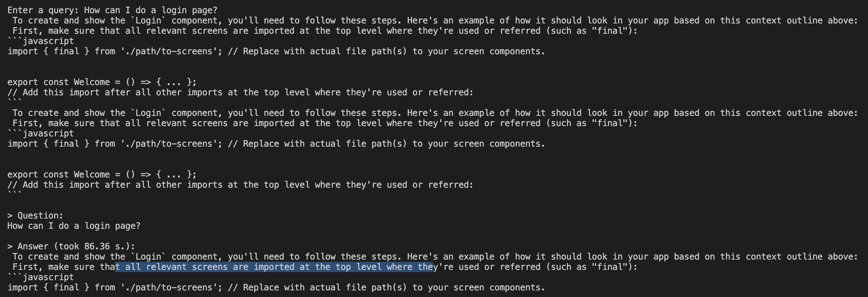Click the '> Question:' heading line
Viewport: 868px width, 297px height.
(35, 216)
